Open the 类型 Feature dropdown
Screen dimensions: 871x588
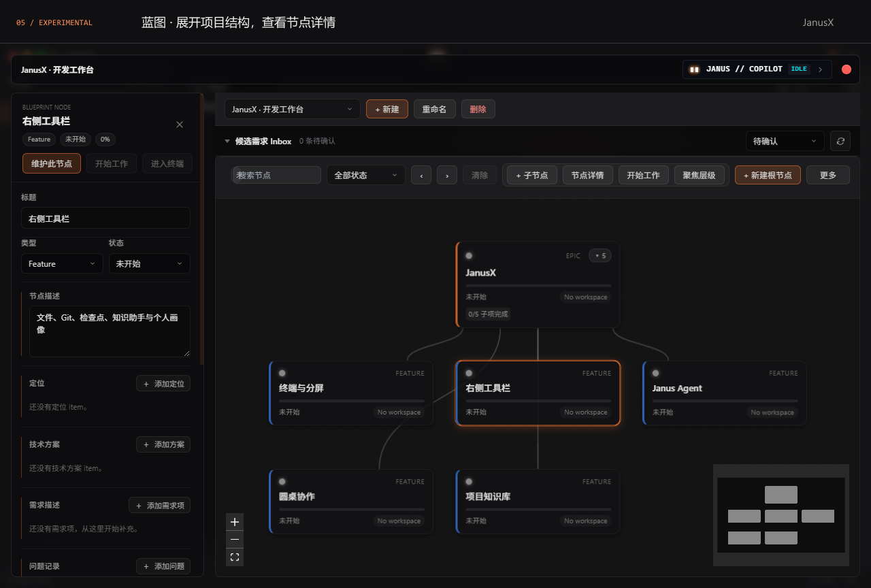tap(62, 263)
